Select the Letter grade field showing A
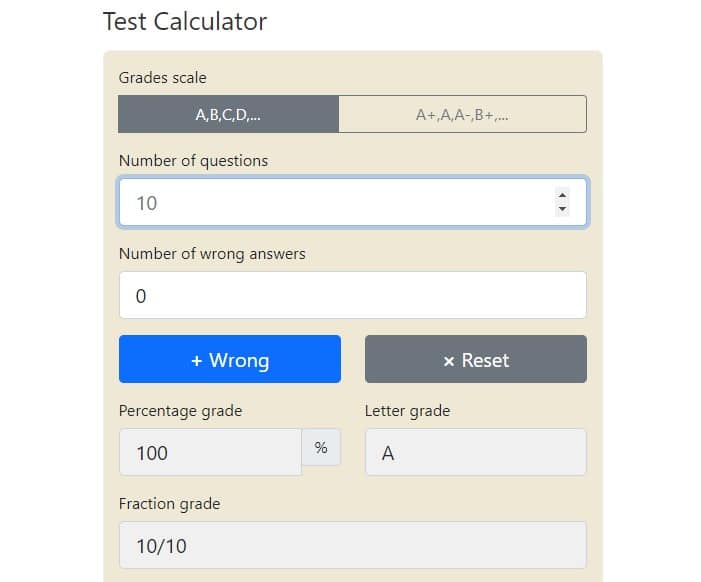 476,452
